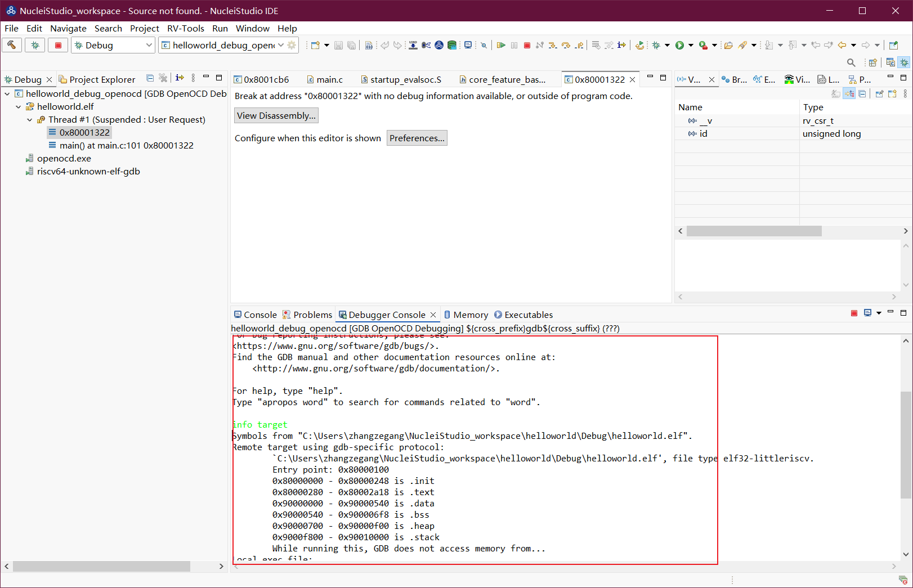Click the Collapse All icon in Variables view
The width and height of the screenshot is (913, 588).
[862, 94]
